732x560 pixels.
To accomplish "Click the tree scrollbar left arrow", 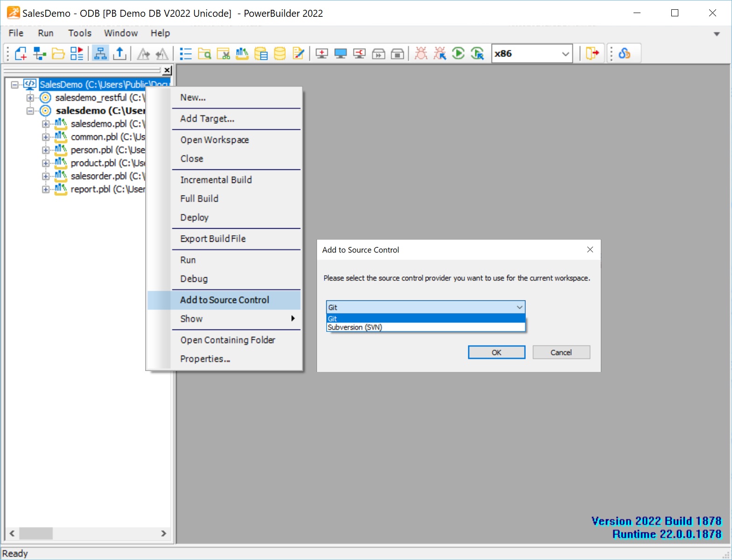I will (x=12, y=533).
